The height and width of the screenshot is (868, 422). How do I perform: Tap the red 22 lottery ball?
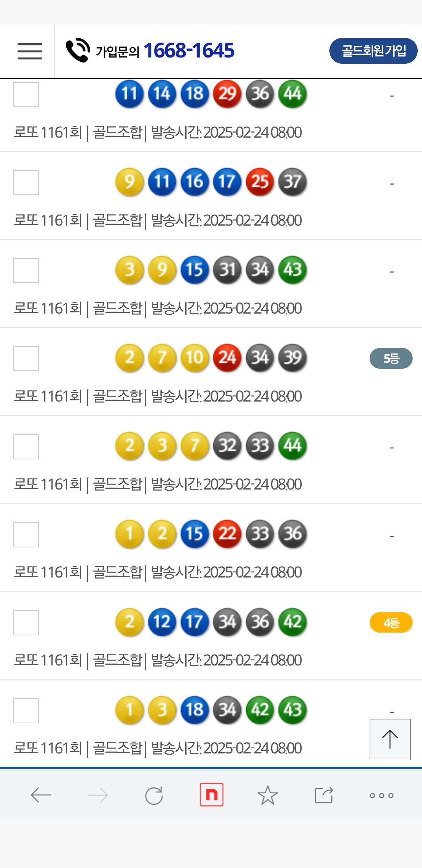point(227,534)
